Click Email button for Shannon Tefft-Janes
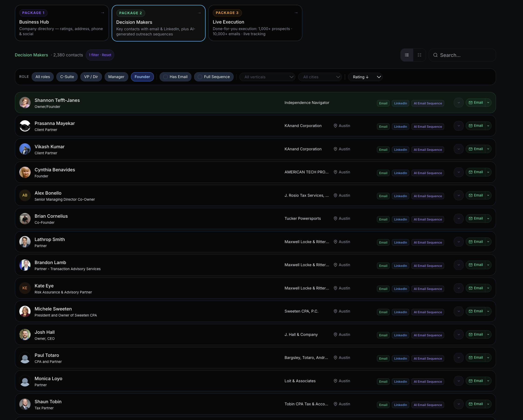Viewport: 523px width, 420px height. click(475, 103)
